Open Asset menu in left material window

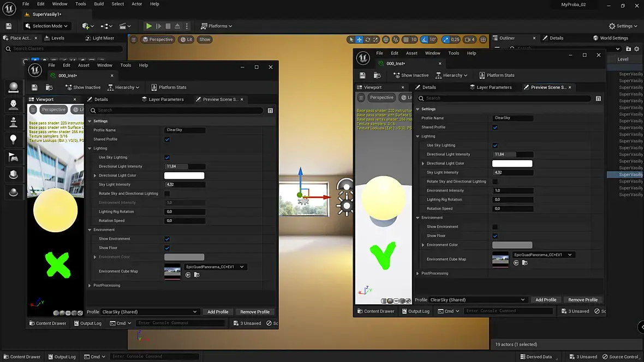point(84,65)
